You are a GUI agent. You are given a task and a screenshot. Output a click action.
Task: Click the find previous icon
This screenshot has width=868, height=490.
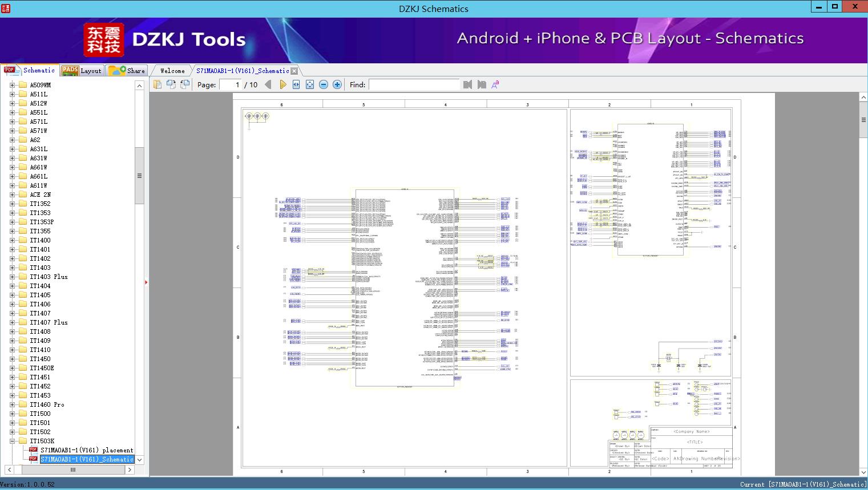coord(467,84)
